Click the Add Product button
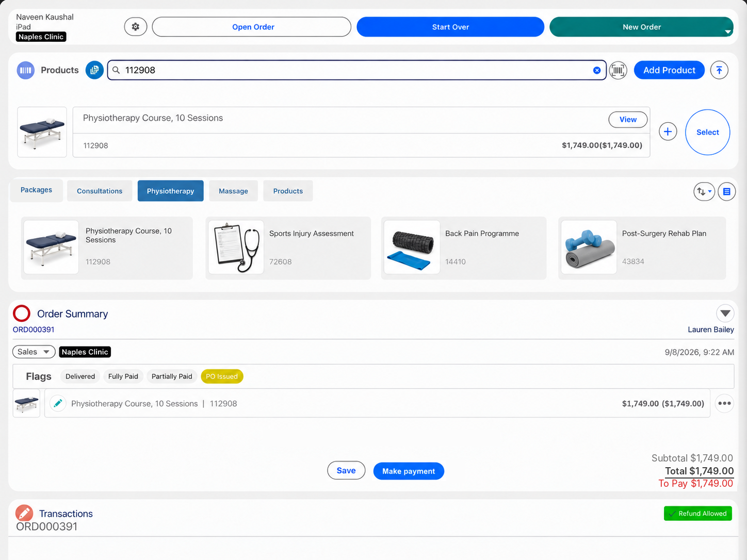Image resolution: width=747 pixels, height=560 pixels. [669, 70]
